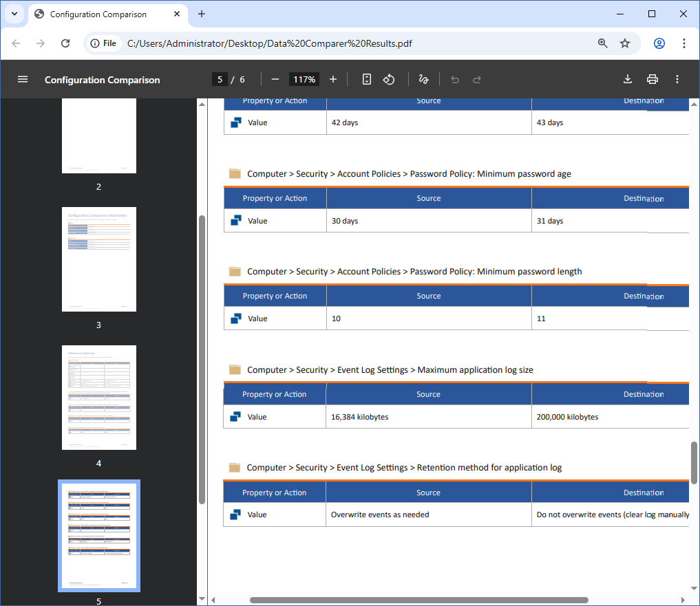Click 'Retention method for application log' heading
700x606 pixels.
pos(404,467)
